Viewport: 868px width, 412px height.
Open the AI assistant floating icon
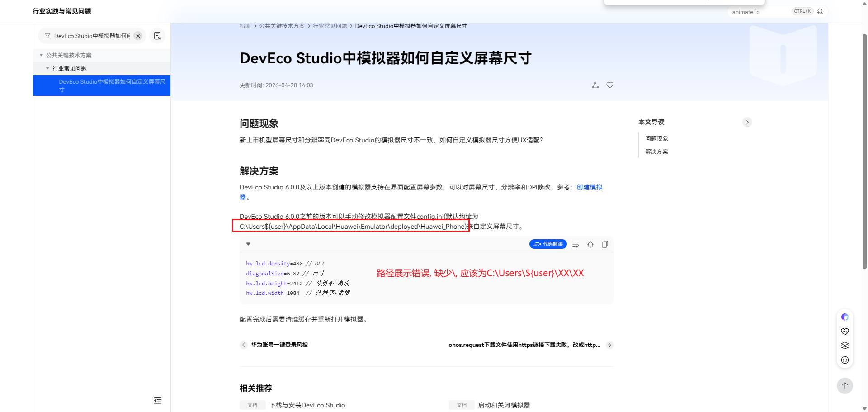pyautogui.click(x=845, y=317)
